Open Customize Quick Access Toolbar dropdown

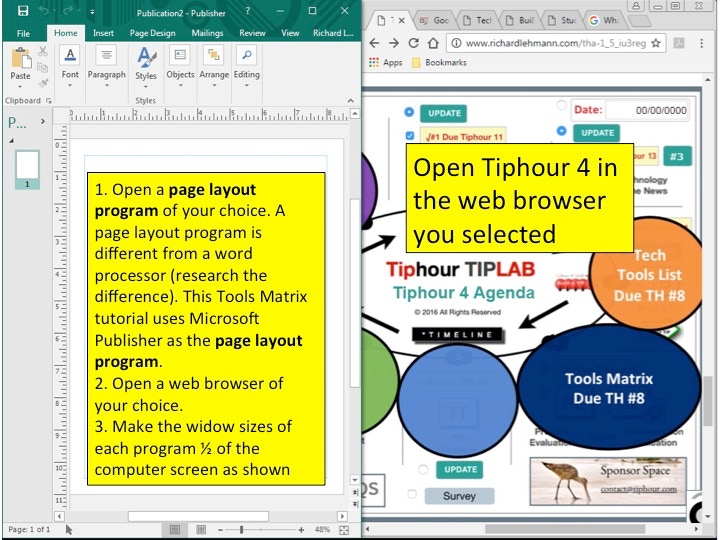tap(92, 12)
